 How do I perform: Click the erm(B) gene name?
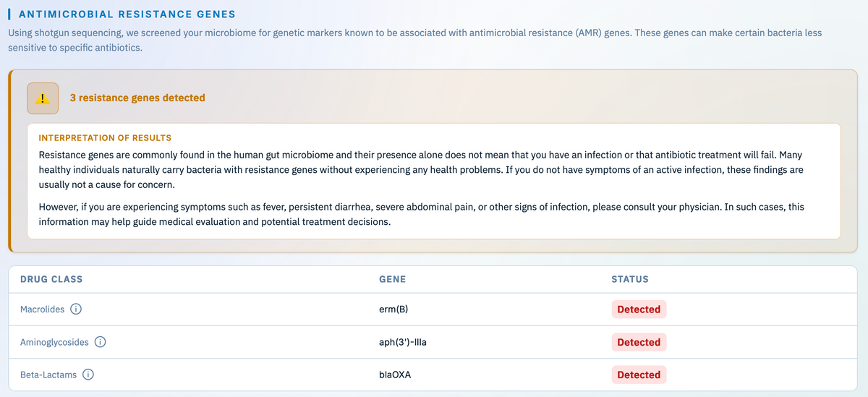click(393, 310)
